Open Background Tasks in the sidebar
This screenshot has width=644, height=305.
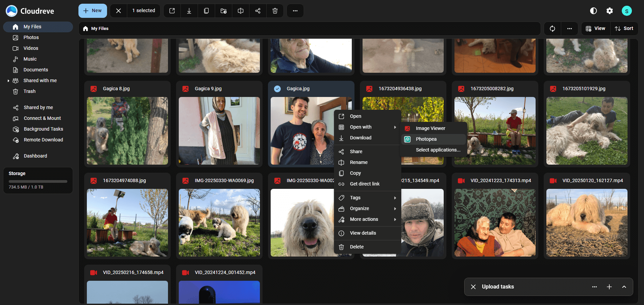click(x=38, y=129)
